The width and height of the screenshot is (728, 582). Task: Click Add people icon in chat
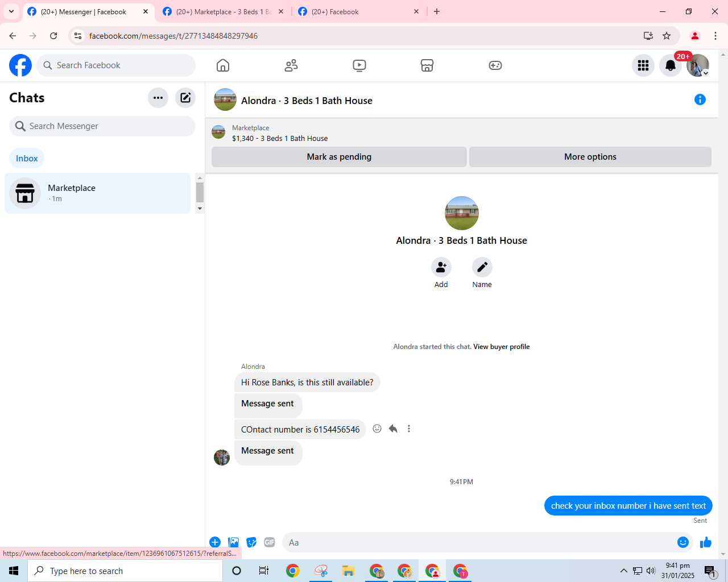tap(441, 267)
